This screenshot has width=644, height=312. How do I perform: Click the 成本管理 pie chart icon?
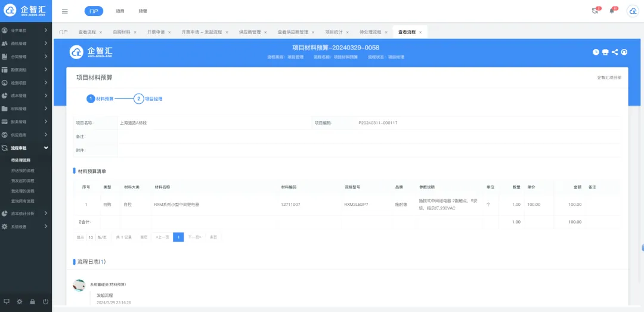[x=5, y=96]
